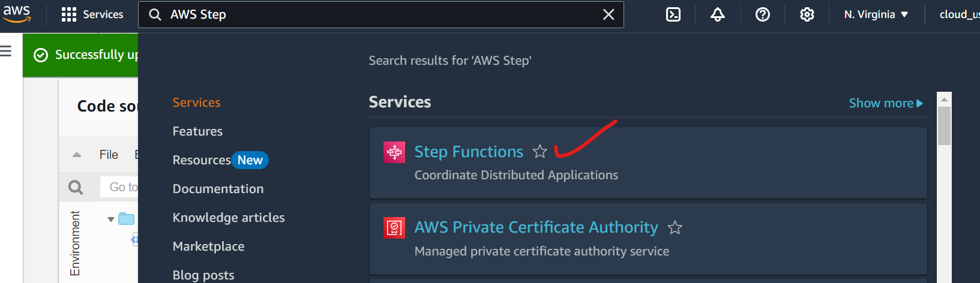Viewport: 980px width, 283px height.
Task: Open the Services grid menu
Action: [x=92, y=14]
